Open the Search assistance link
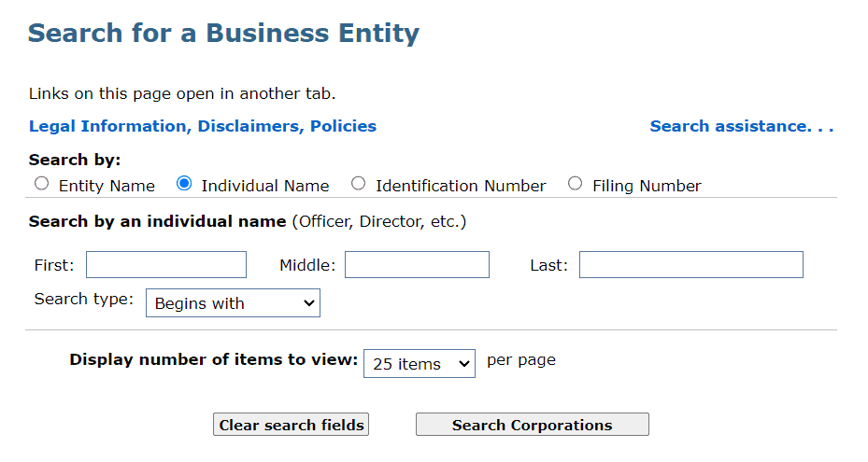This screenshot has width=868, height=462. coord(741,126)
